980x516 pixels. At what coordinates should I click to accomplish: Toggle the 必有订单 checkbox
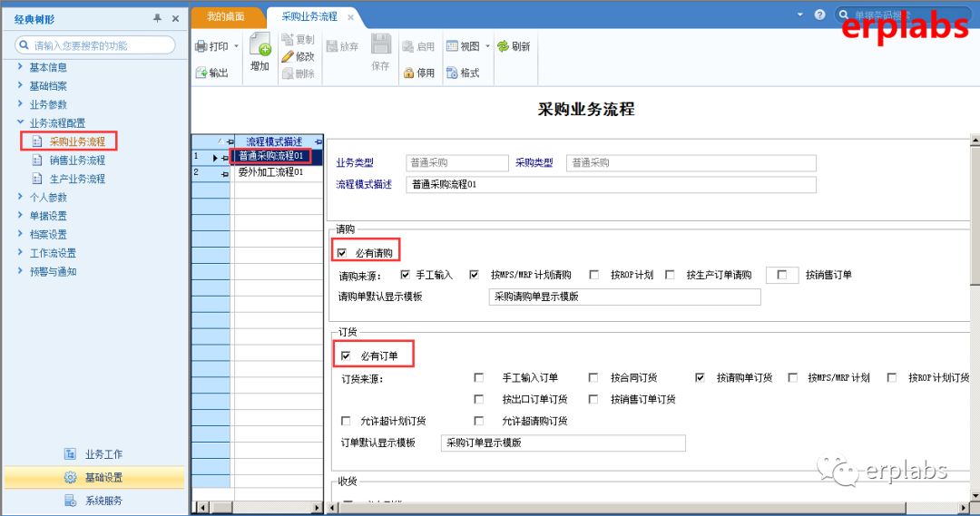pos(346,355)
